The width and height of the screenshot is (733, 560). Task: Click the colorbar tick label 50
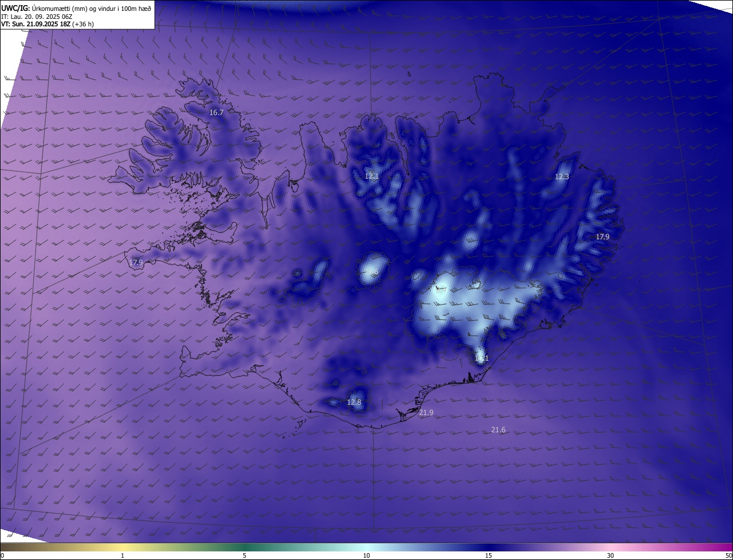(x=728, y=555)
